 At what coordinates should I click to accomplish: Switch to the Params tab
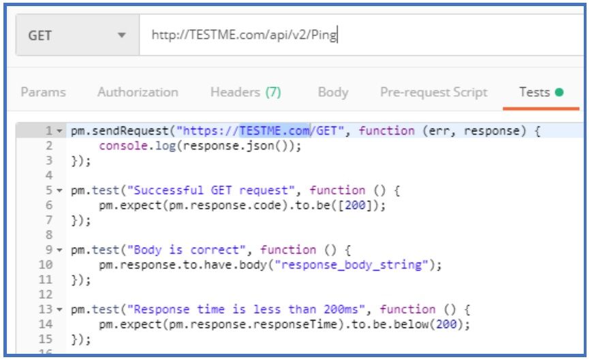(43, 93)
